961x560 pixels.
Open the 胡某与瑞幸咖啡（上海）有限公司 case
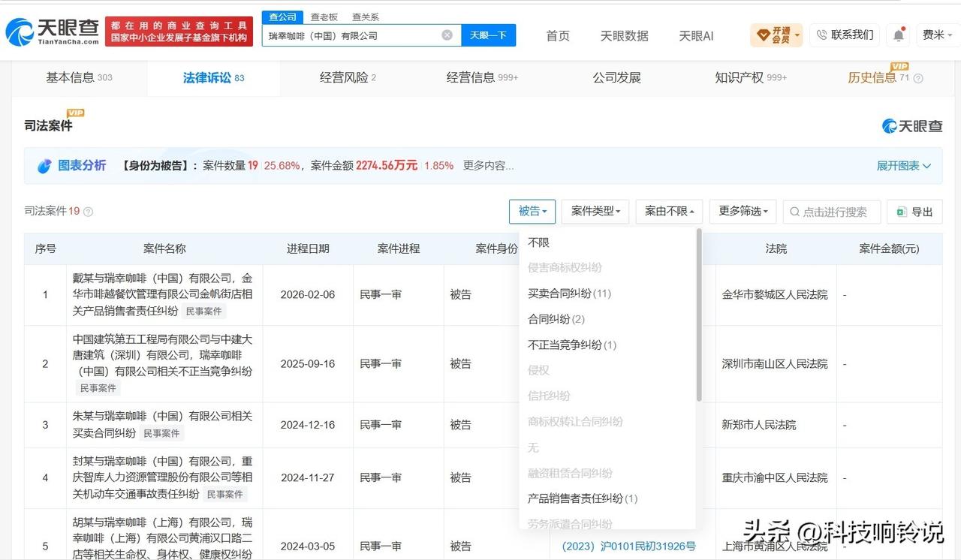tap(162, 537)
